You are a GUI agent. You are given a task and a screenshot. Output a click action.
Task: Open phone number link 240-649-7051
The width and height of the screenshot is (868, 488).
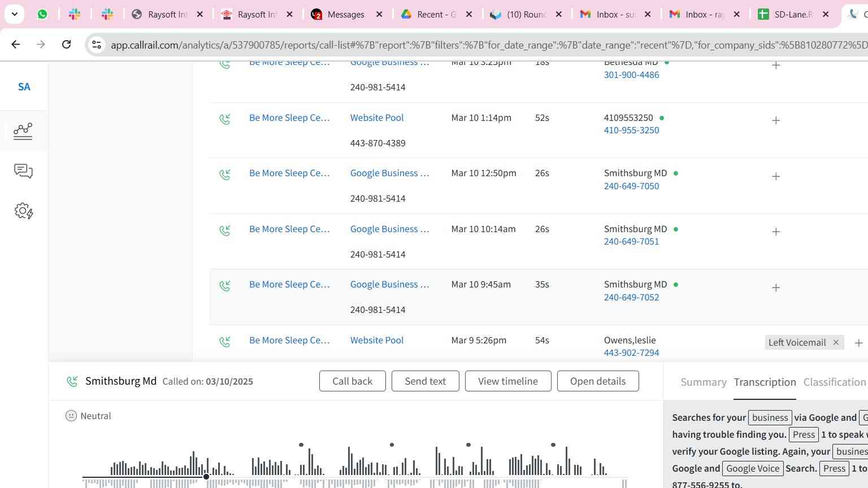(x=631, y=241)
